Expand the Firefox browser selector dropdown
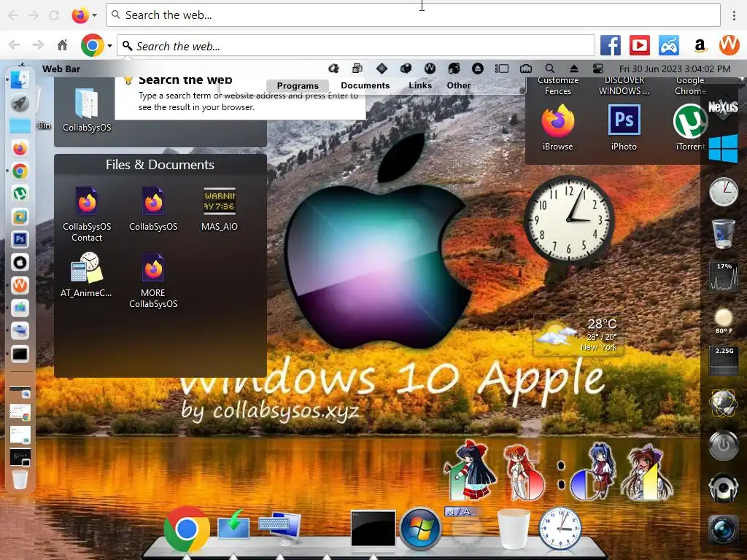This screenshot has width=747, height=560. pyautogui.click(x=94, y=15)
